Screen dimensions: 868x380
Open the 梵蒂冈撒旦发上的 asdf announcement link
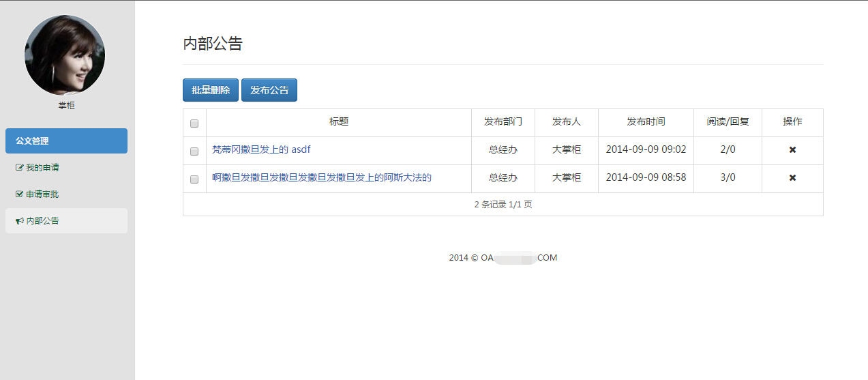click(261, 149)
